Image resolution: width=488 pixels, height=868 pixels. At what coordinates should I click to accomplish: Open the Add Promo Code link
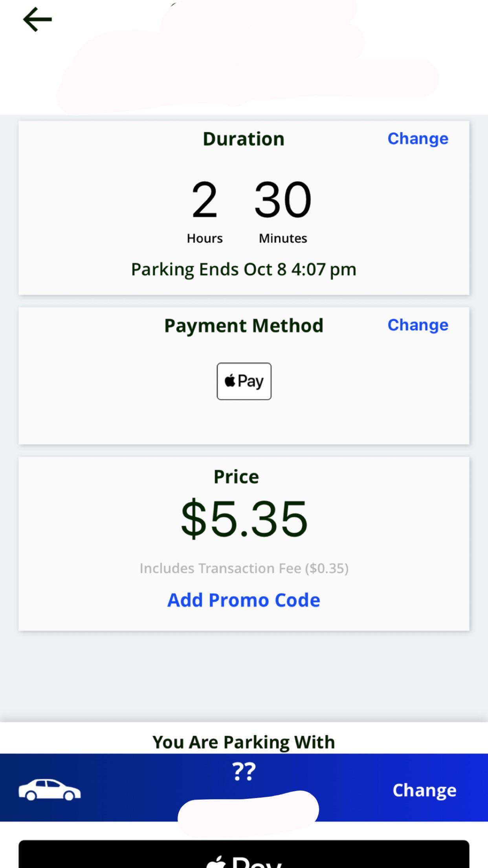(244, 600)
